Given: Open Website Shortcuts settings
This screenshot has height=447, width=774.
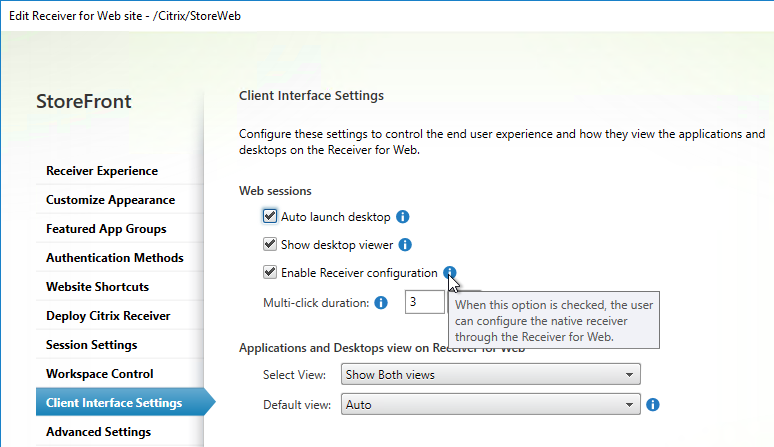Looking at the screenshot, I should [x=98, y=287].
